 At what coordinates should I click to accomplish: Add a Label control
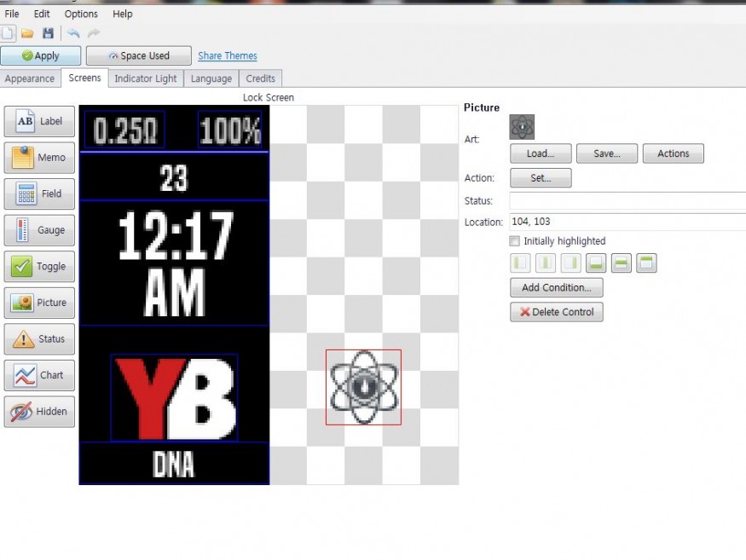click(x=39, y=121)
